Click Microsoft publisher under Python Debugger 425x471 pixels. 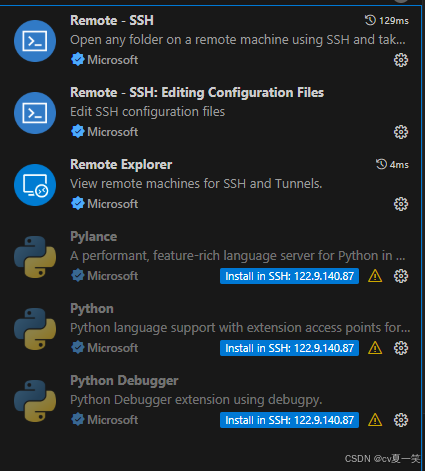pos(113,420)
